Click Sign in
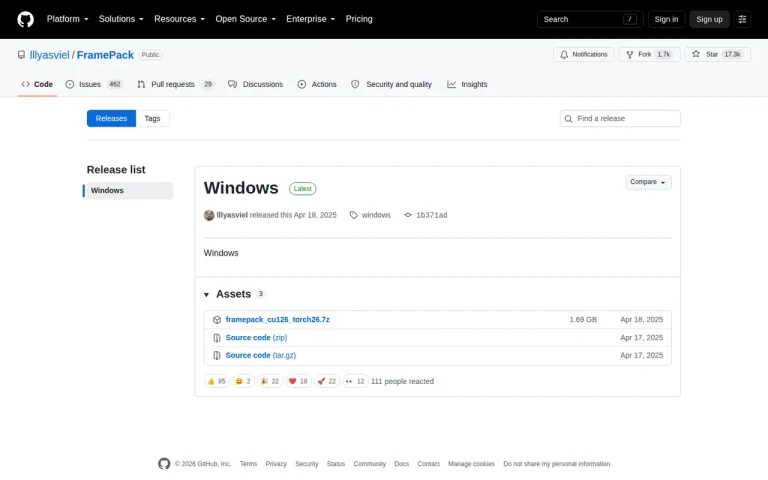The height and width of the screenshot is (480, 768). coord(666,19)
